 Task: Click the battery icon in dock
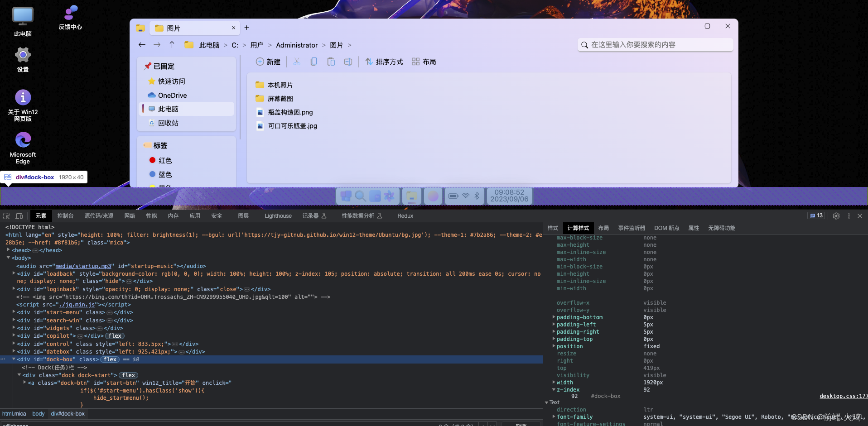(453, 196)
